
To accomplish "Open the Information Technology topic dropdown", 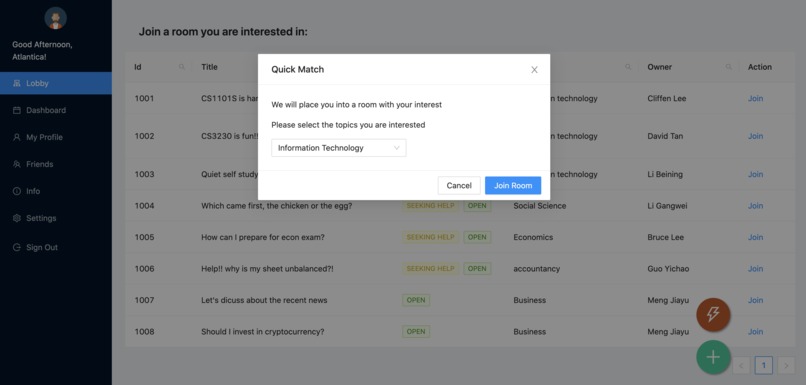I will point(339,148).
